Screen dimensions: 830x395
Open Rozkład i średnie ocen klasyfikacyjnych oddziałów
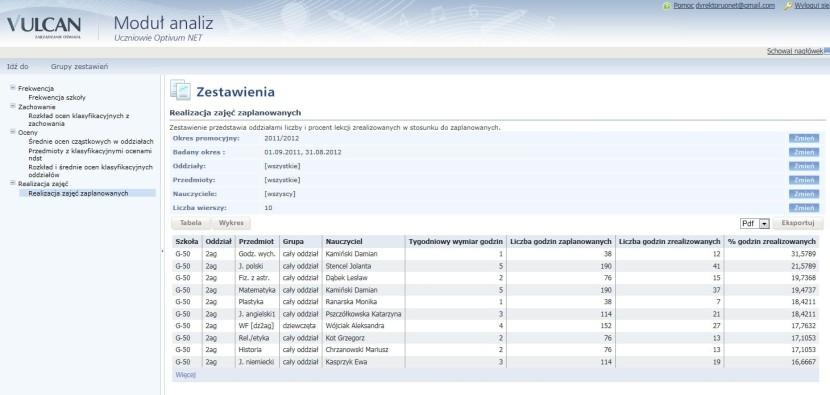coord(91,170)
